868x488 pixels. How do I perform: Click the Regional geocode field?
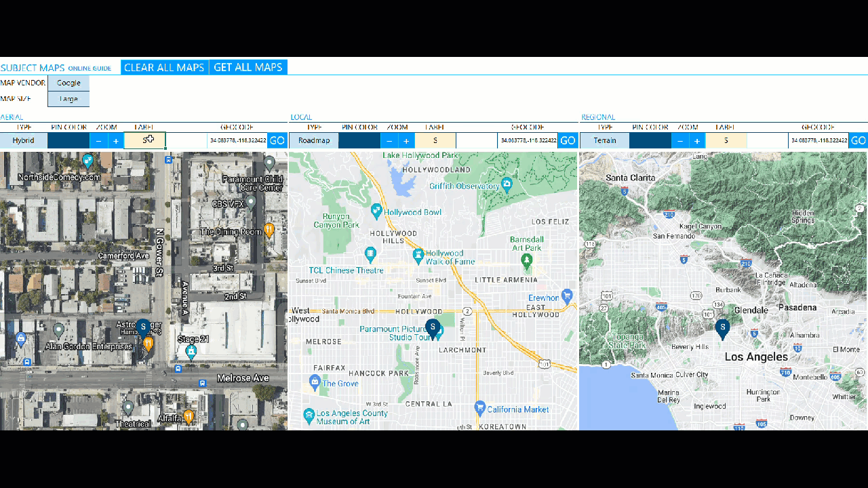click(818, 140)
